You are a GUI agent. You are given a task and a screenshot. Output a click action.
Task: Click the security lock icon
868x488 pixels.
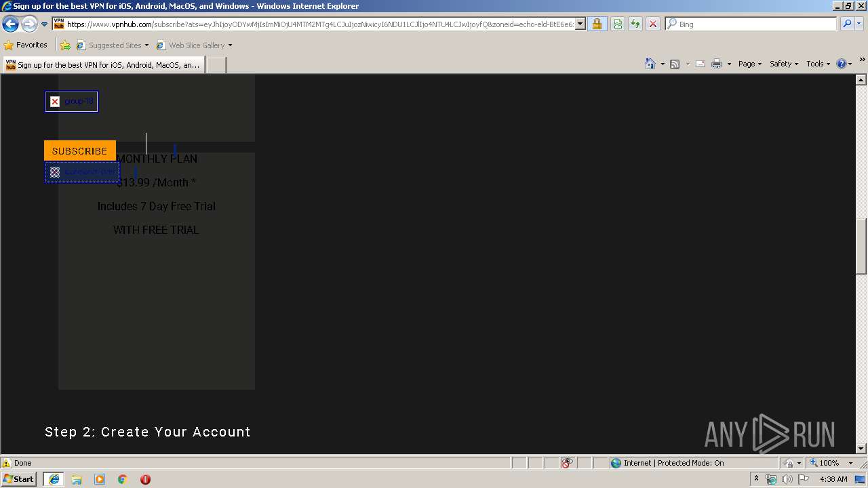pos(597,24)
